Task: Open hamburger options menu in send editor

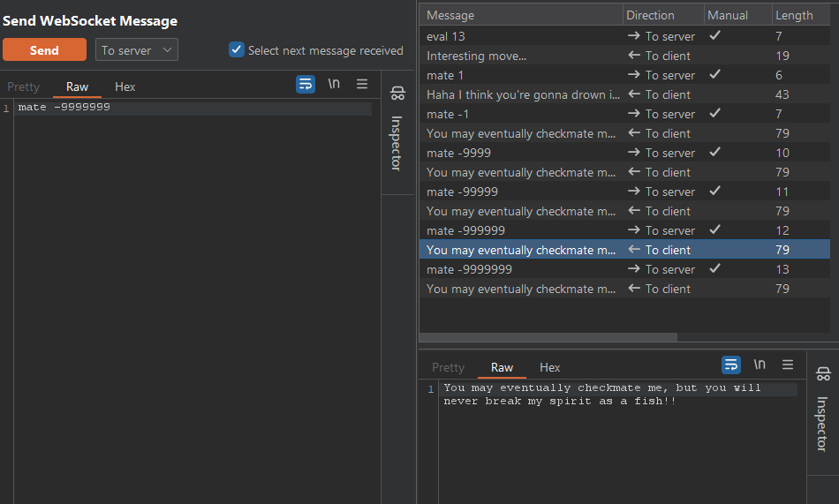Action: [x=362, y=84]
